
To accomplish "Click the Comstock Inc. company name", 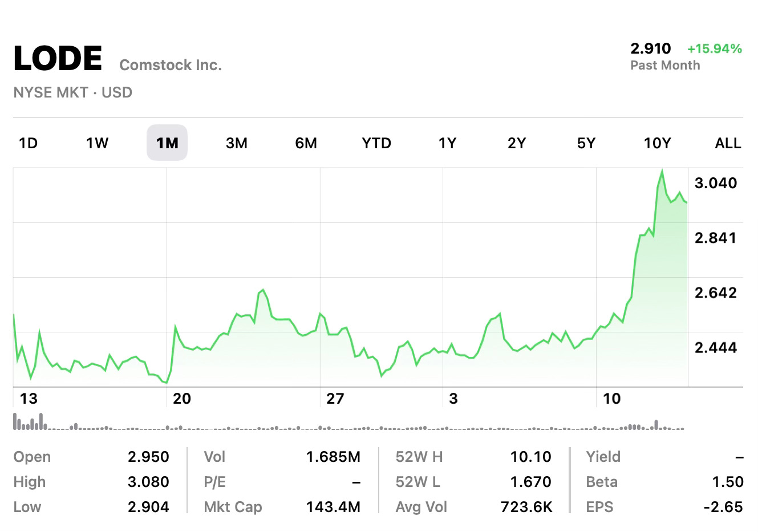I will click(x=171, y=65).
